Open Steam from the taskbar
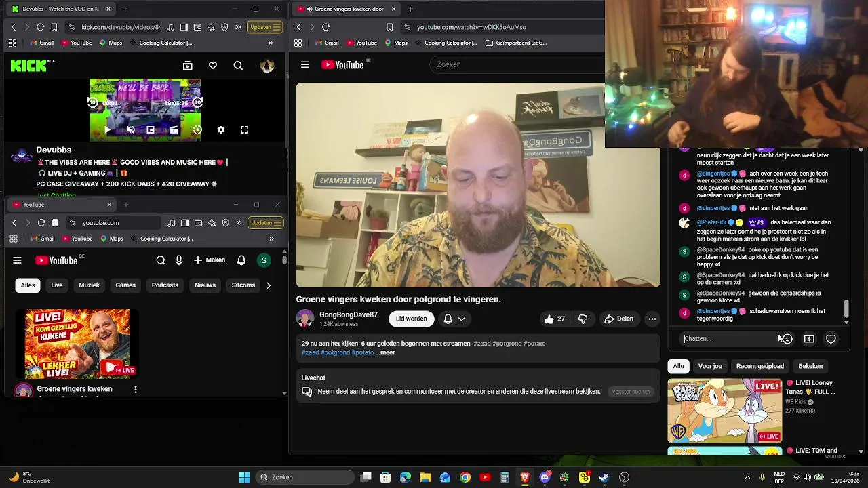The height and width of the screenshot is (488, 868). pyautogui.click(x=604, y=477)
